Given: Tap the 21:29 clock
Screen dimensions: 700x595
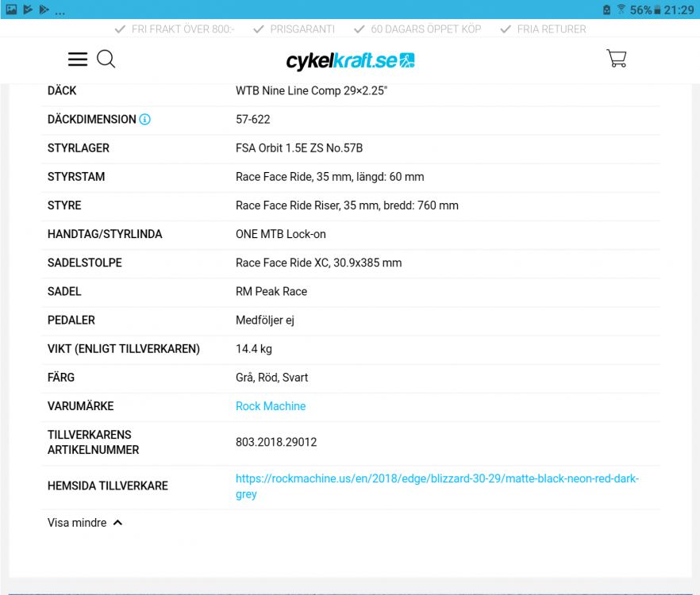Looking at the screenshot, I should pos(679,10).
